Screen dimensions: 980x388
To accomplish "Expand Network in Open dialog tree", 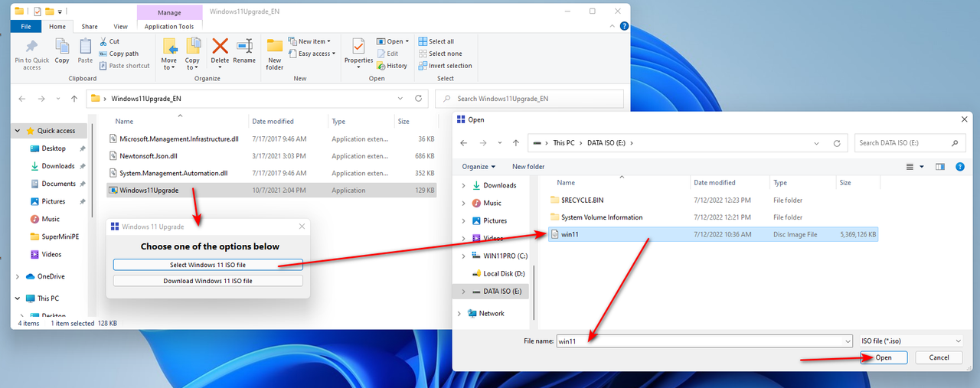I will 459,313.
